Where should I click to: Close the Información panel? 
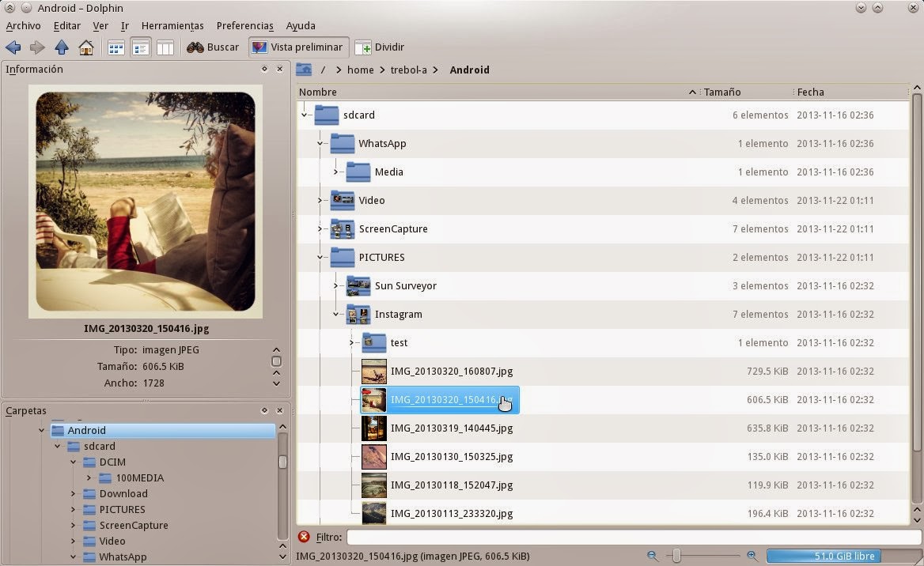point(280,69)
